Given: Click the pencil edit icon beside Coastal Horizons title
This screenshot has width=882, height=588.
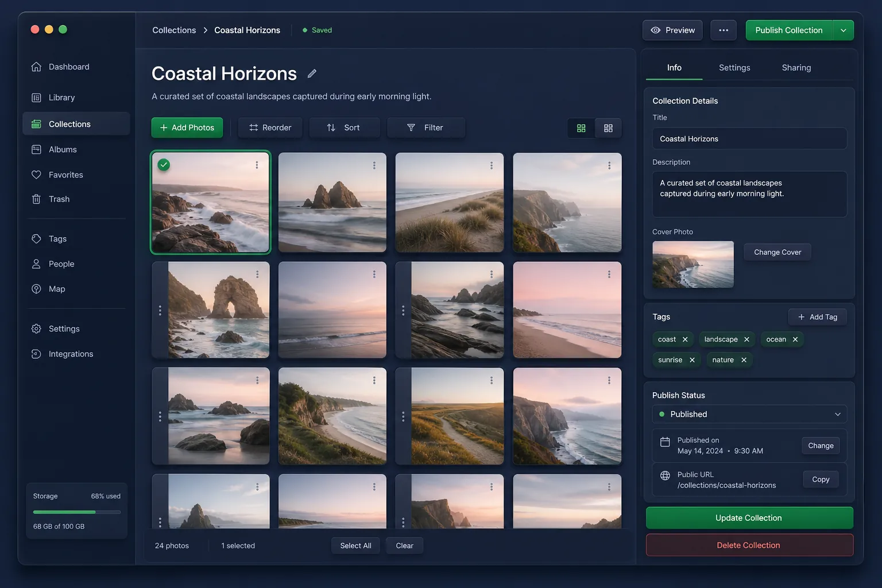Looking at the screenshot, I should click(312, 73).
